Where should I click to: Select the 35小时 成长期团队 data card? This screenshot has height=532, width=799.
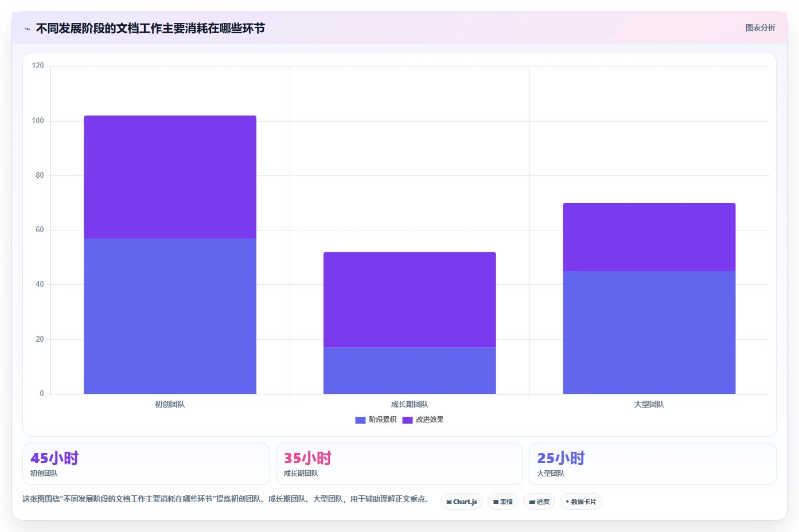tap(399, 464)
